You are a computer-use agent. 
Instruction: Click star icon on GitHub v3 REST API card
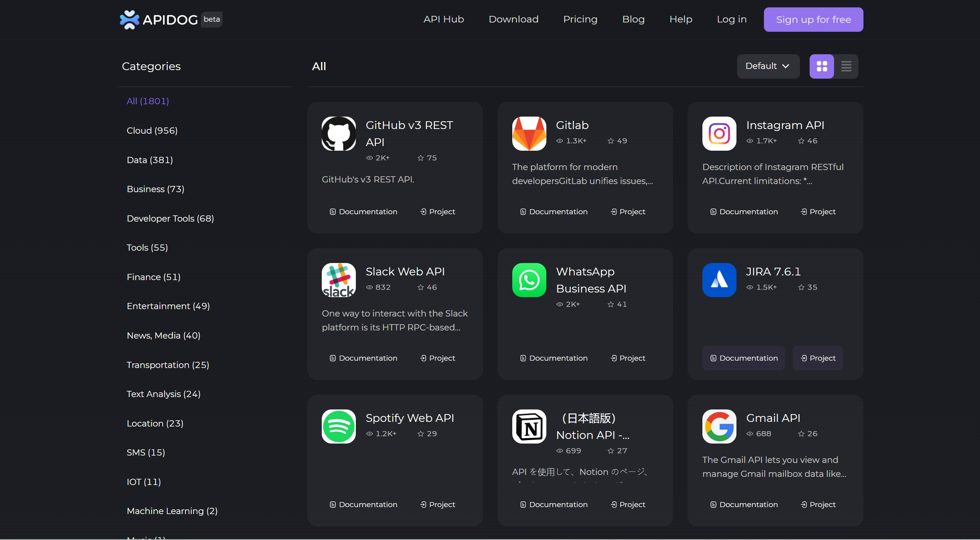tap(420, 158)
